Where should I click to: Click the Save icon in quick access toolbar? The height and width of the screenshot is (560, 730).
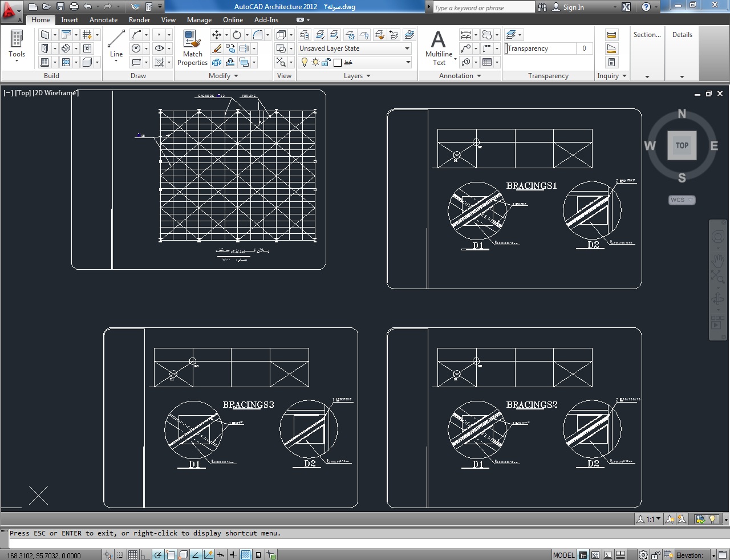point(60,7)
